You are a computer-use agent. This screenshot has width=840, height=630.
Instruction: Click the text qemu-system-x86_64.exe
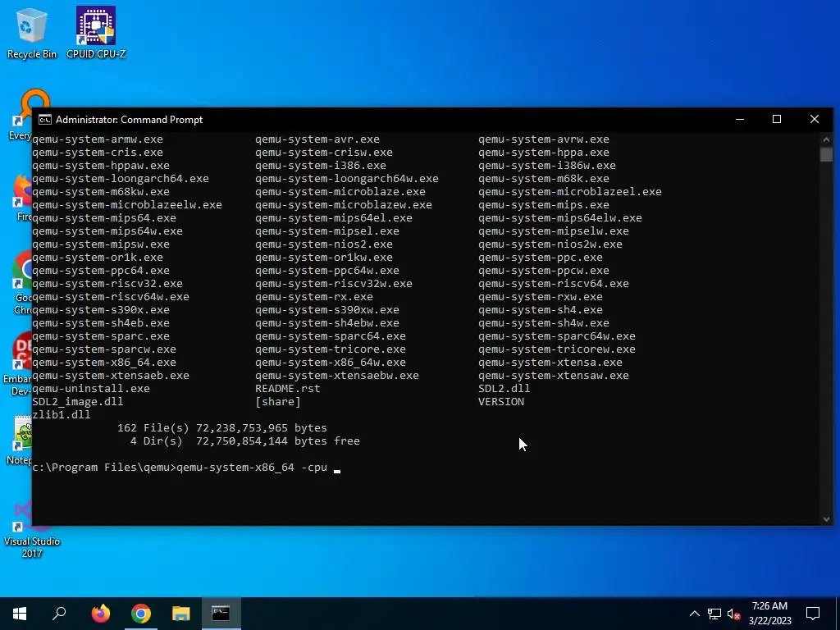pos(104,362)
